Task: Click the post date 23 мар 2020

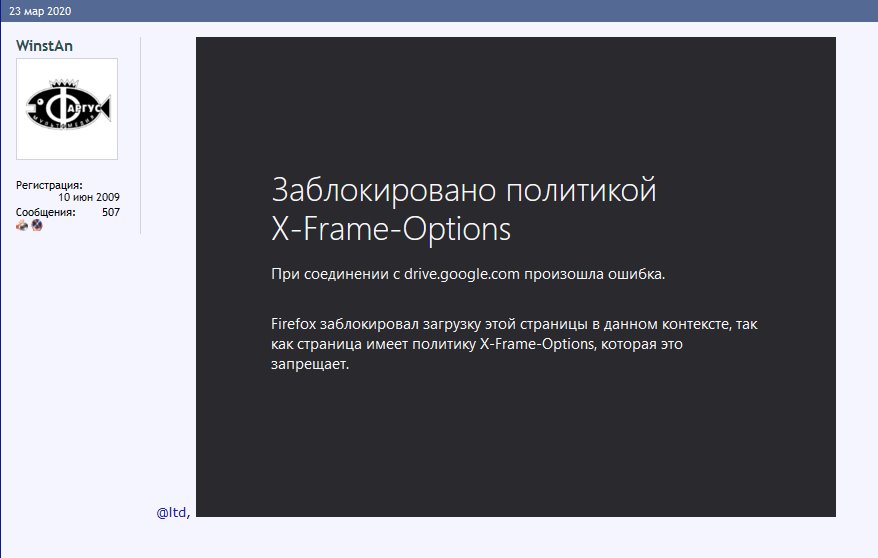Action: coord(40,11)
